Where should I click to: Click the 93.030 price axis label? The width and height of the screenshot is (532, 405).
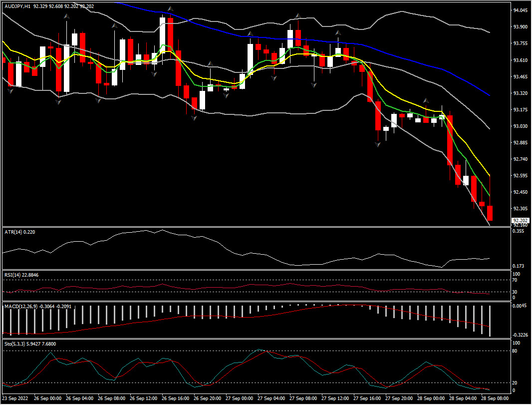(520, 126)
